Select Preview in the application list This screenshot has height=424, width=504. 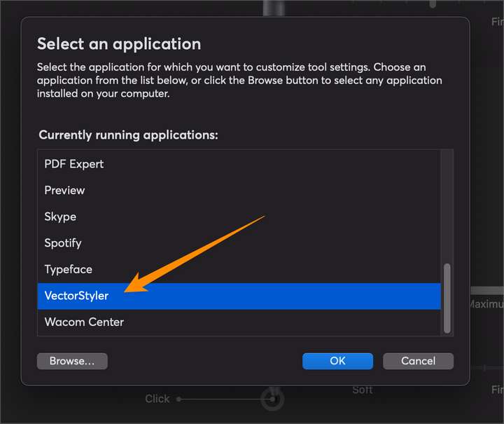point(239,191)
